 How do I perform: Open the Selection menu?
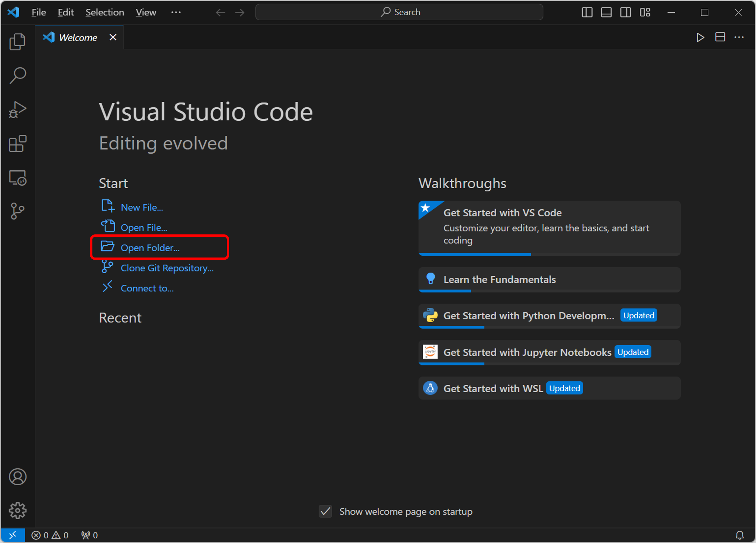(x=105, y=12)
